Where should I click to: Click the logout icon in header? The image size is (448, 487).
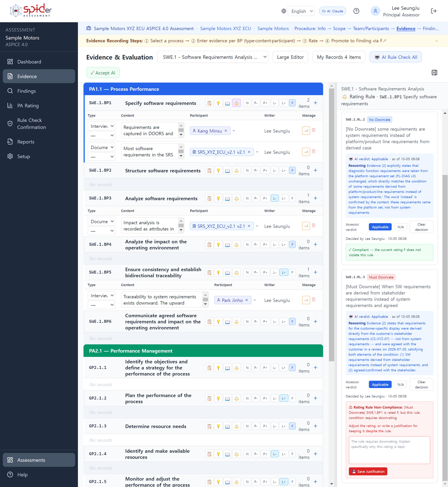pos(433,11)
